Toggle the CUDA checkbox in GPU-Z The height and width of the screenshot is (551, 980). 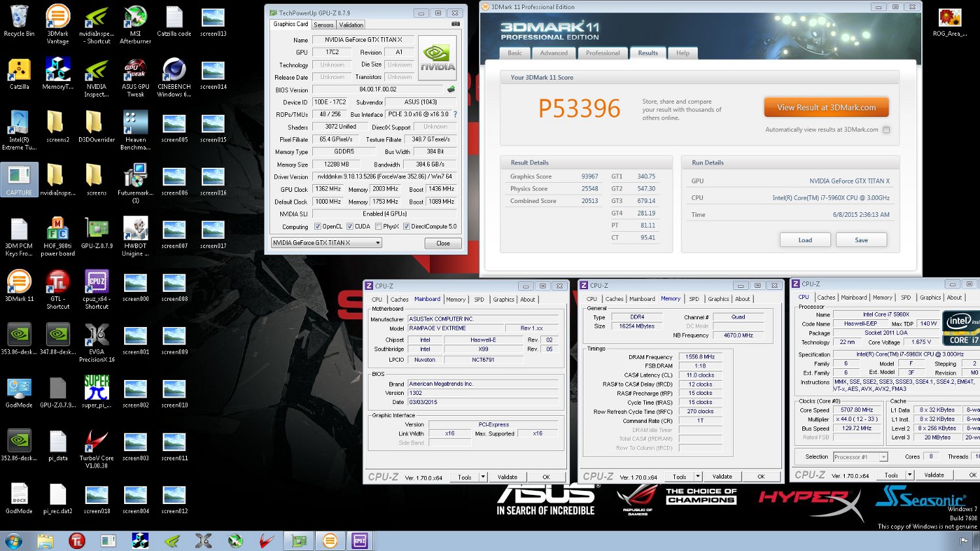(x=350, y=227)
